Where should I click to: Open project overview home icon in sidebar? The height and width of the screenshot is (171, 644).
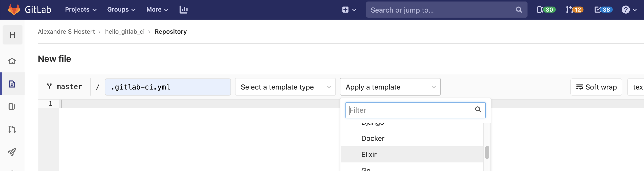pos(12,61)
